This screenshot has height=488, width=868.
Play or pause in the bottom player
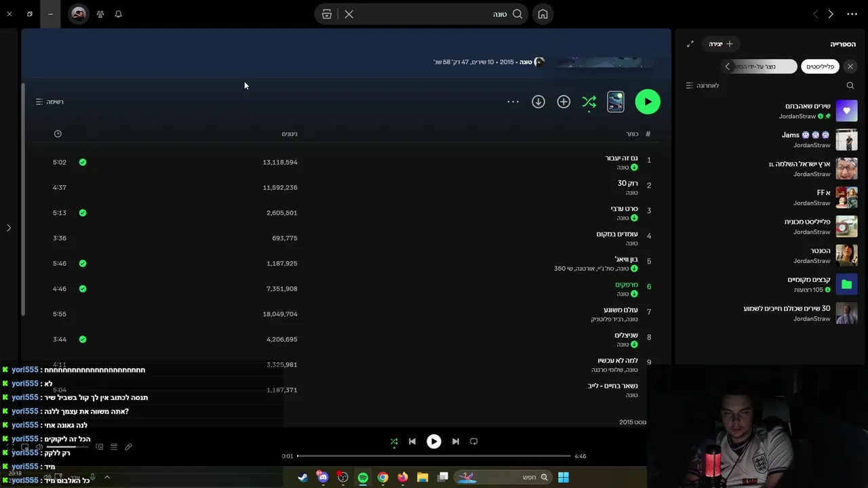(x=434, y=442)
